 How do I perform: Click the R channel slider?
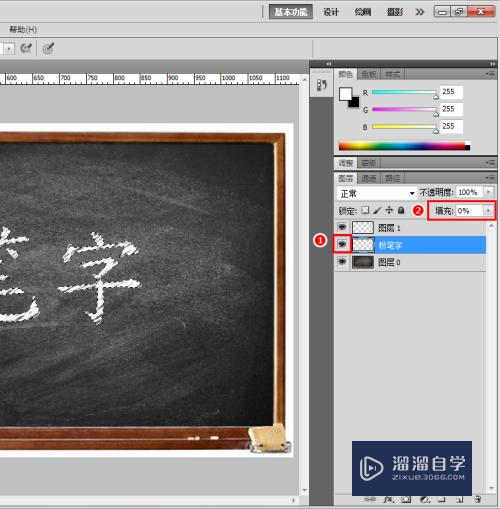(404, 92)
